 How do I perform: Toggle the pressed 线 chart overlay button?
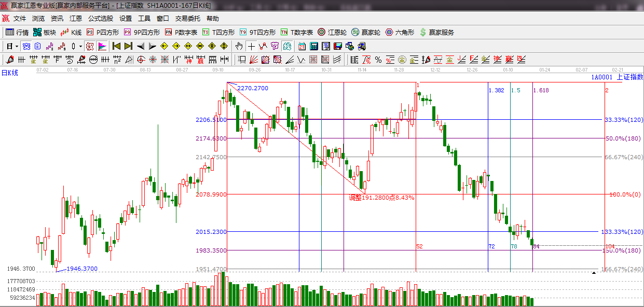pos(25,46)
